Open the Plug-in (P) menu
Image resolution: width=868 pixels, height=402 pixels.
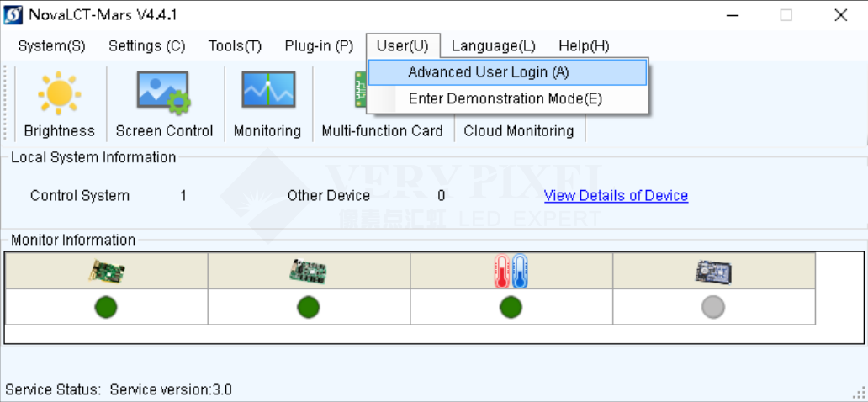click(319, 46)
